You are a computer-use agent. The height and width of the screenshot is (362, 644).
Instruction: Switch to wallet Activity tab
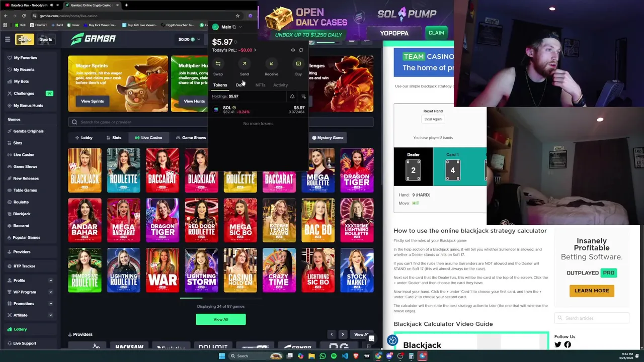pyautogui.click(x=280, y=85)
